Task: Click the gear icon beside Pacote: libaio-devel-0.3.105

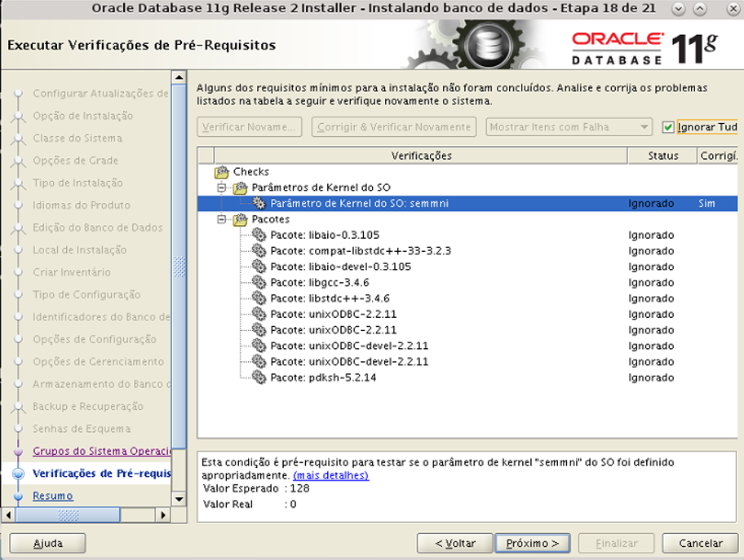Action: pos(259,267)
